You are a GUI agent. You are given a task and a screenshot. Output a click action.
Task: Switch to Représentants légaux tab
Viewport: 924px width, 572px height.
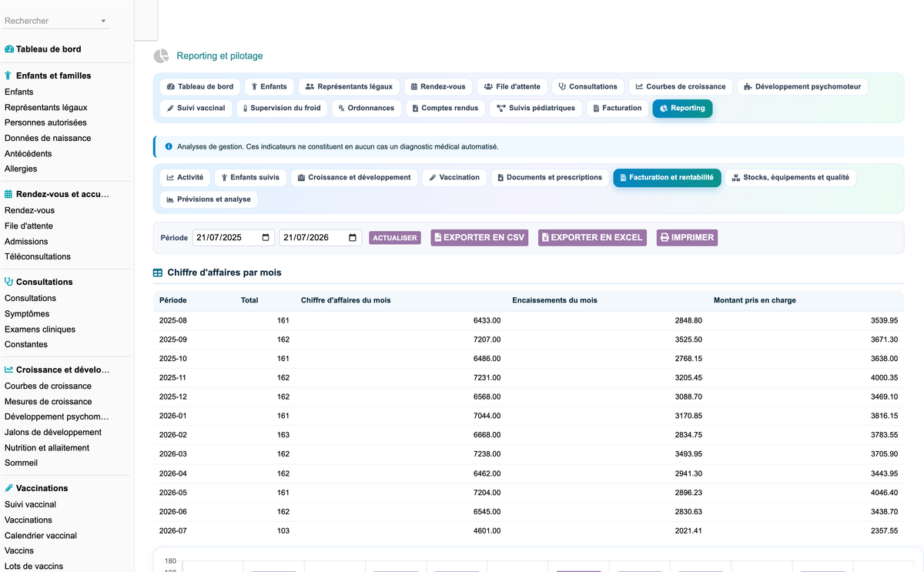click(349, 87)
